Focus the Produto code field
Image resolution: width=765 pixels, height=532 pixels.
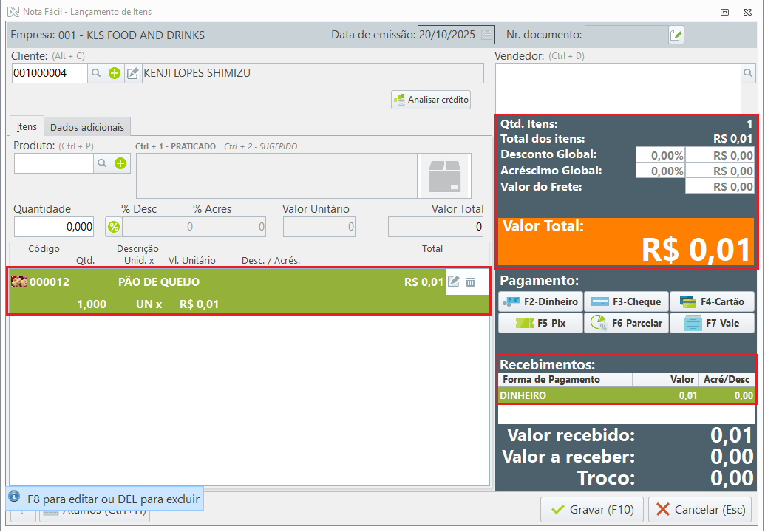[54, 163]
